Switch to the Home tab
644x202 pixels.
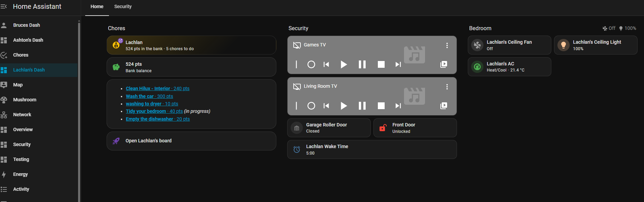point(97,6)
